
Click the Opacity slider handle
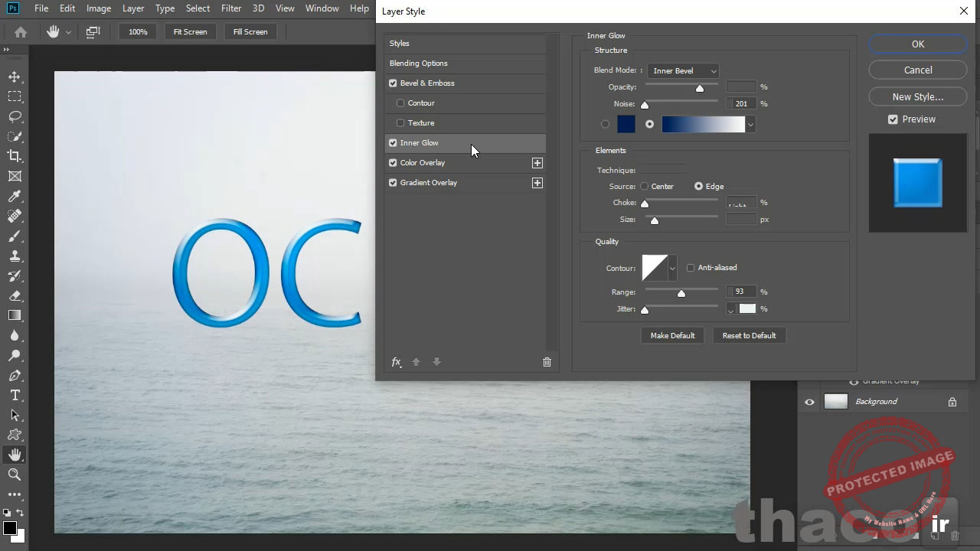(x=700, y=89)
